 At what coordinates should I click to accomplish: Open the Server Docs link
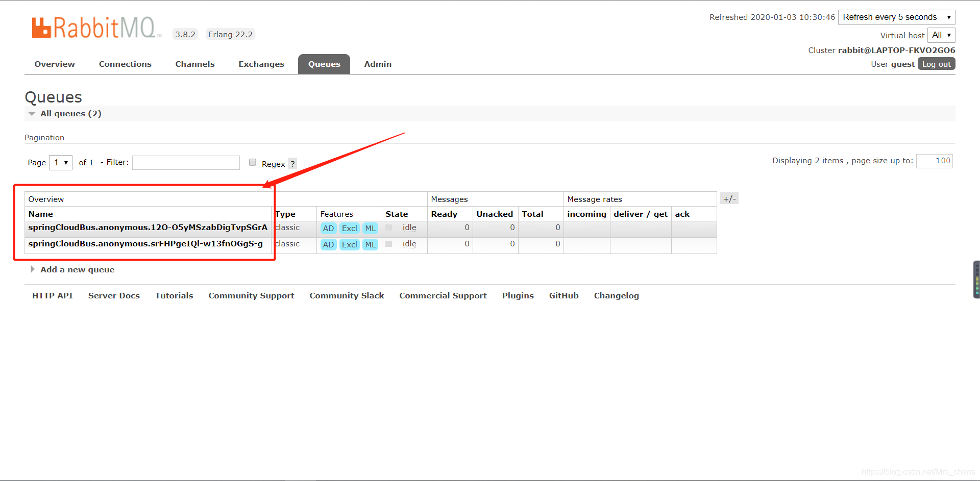click(x=114, y=296)
